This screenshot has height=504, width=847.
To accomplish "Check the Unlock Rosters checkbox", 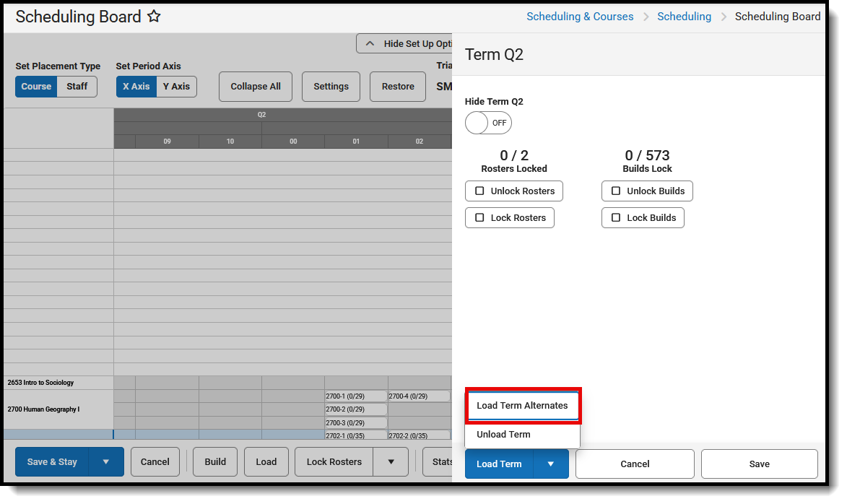I will [x=480, y=191].
